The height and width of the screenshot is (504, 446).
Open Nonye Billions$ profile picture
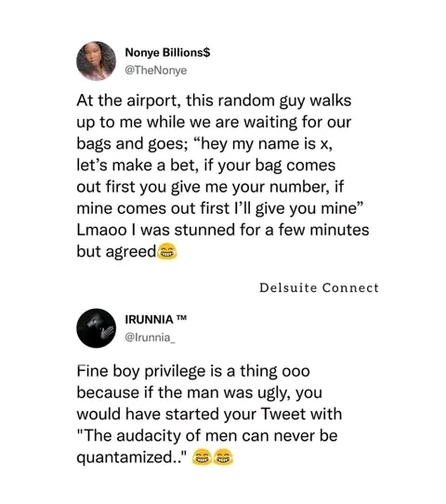pos(96,60)
